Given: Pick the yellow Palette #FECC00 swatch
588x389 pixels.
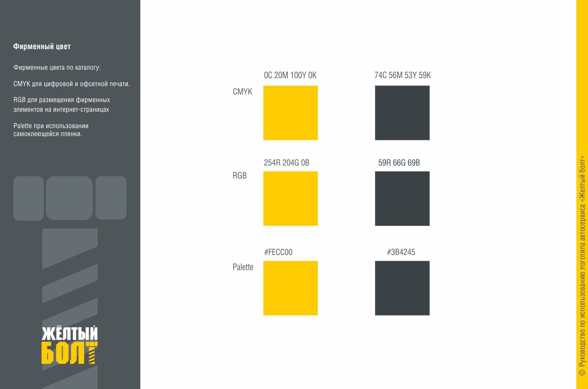Looking at the screenshot, I should (290, 288).
